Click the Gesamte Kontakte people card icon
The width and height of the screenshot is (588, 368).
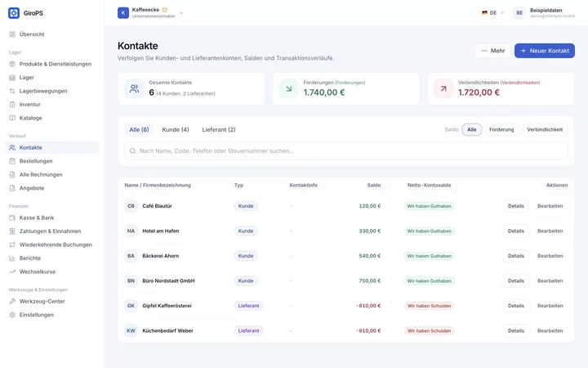[x=134, y=88]
